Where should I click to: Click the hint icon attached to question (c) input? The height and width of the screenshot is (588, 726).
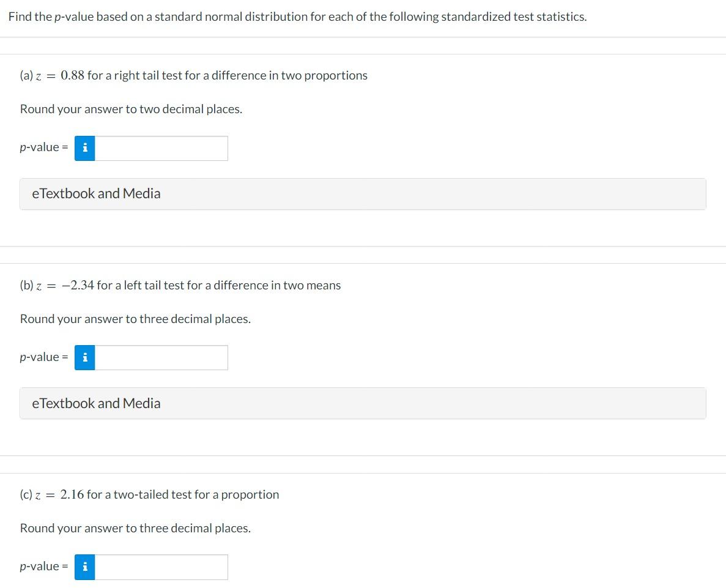(85, 567)
